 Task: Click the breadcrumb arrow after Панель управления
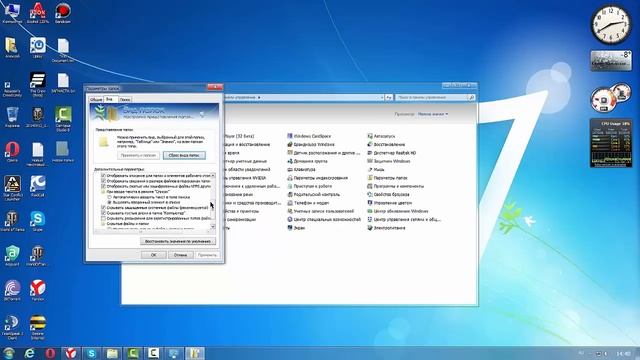(x=259, y=98)
